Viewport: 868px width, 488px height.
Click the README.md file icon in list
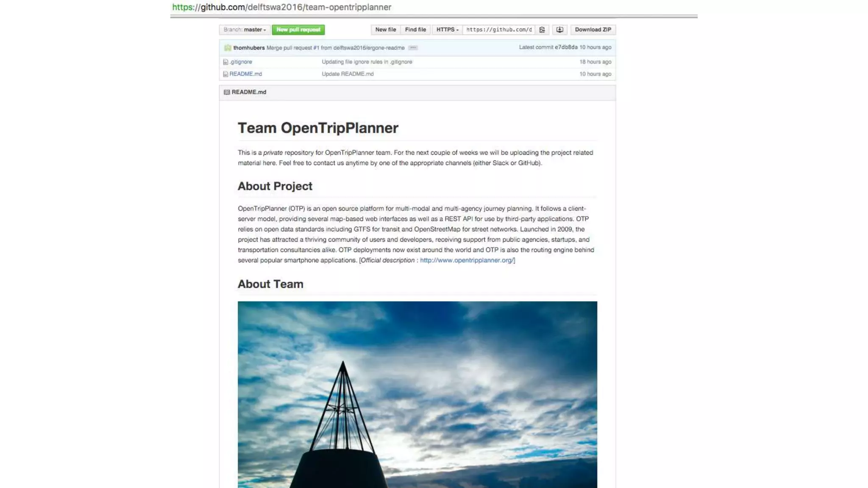coord(225,74)
